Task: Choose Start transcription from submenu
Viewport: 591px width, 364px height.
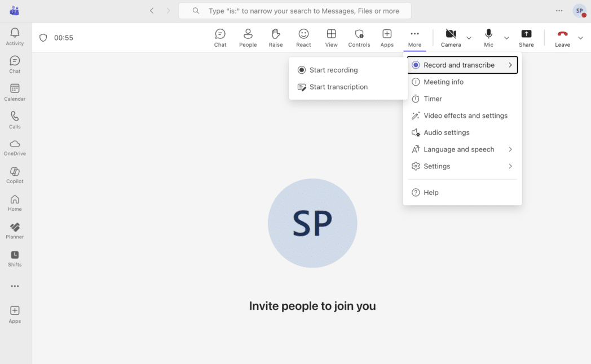Action: (x=338, y=87)
